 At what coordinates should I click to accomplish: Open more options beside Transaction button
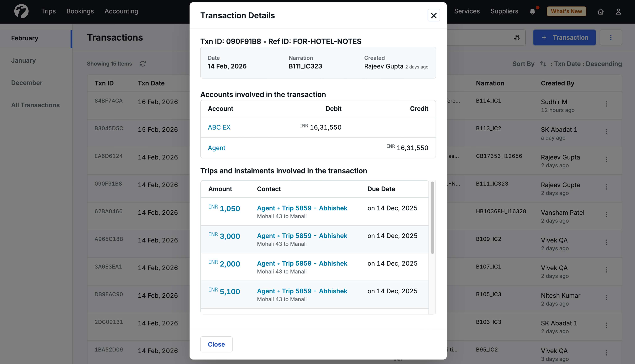click(611, 37)
